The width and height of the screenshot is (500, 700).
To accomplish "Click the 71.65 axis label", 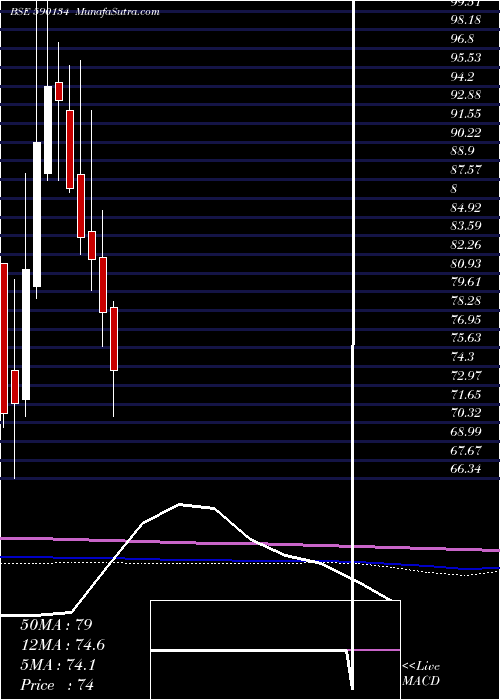I will pyautogui.click(x=466, y=394).
